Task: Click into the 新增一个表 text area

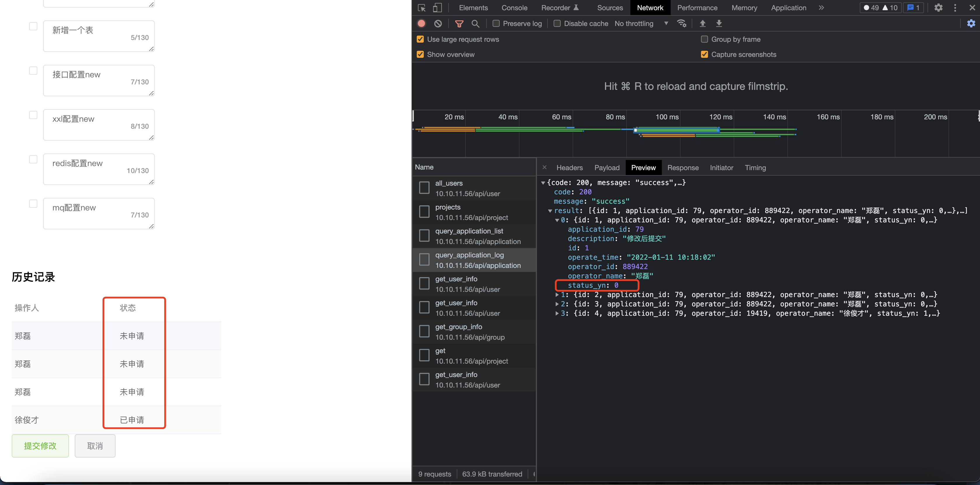Action: (99, 36)
